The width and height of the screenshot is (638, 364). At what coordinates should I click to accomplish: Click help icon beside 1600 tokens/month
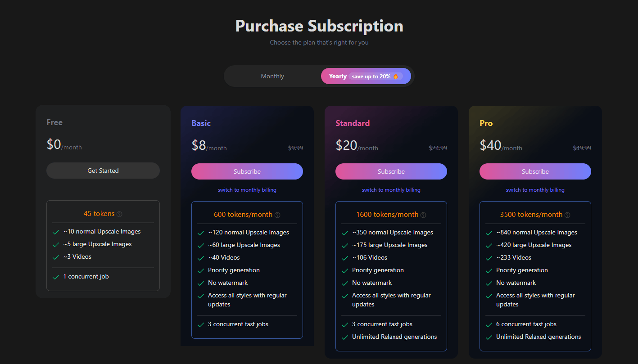point(423,215)
